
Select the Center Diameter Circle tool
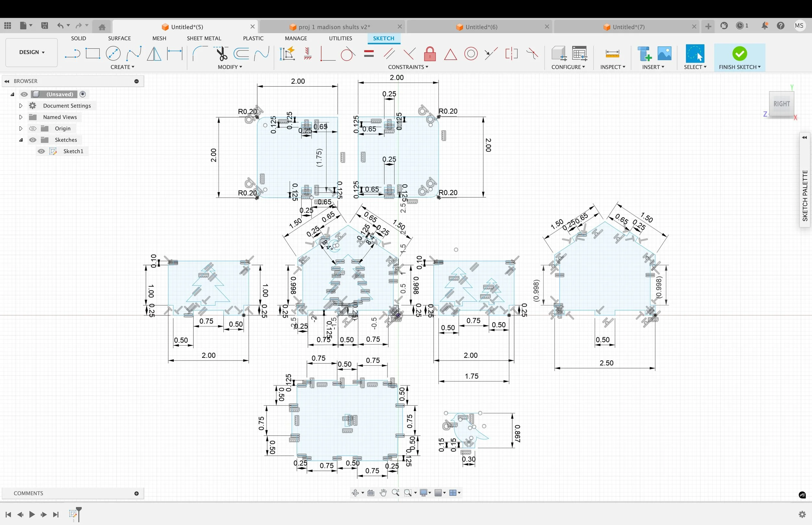pyautogui.click(x=113, y=54)
